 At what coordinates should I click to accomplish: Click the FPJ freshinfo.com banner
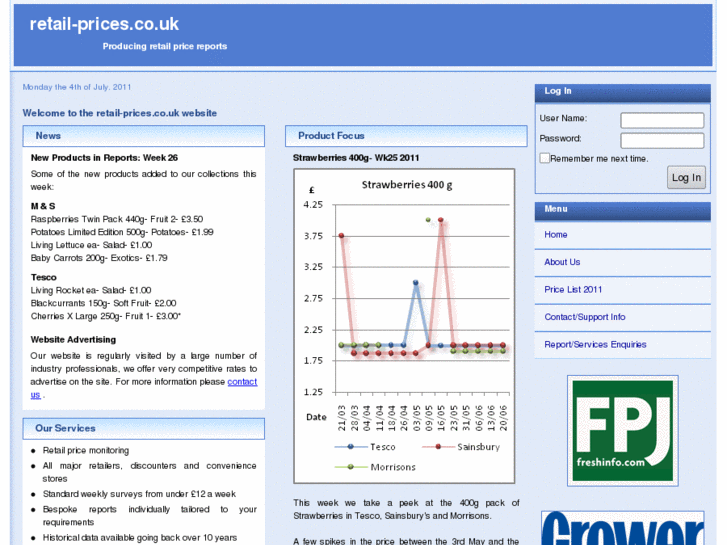tap(623, 430)
